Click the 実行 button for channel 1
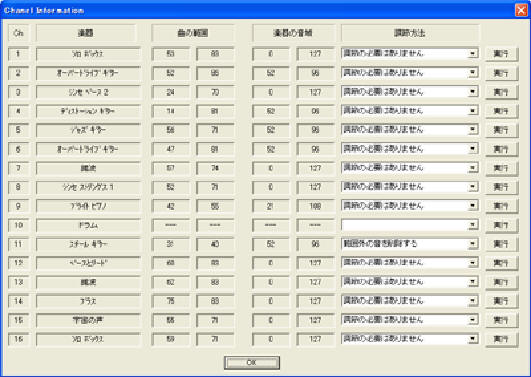 (x=502, y=54)
